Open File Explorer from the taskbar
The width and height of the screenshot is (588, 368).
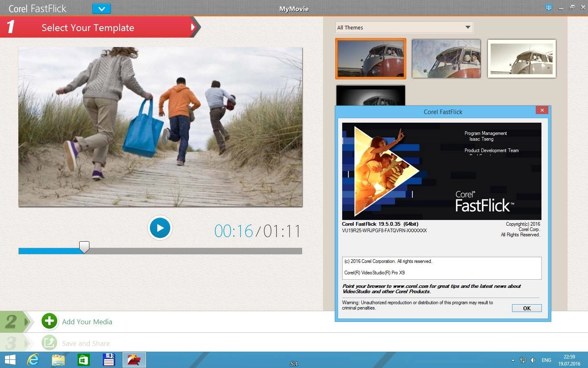point(58,360)
